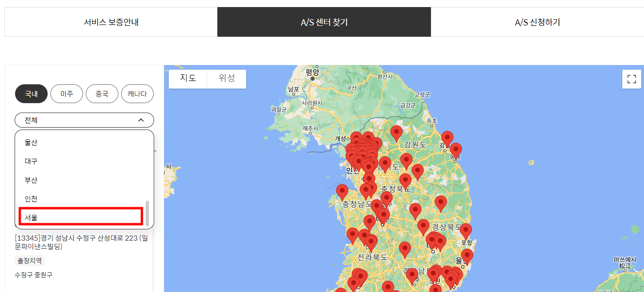Go to the A/S 신청하기 tab
Viewport: 644px width, 292px height.
tap(537, 22)
